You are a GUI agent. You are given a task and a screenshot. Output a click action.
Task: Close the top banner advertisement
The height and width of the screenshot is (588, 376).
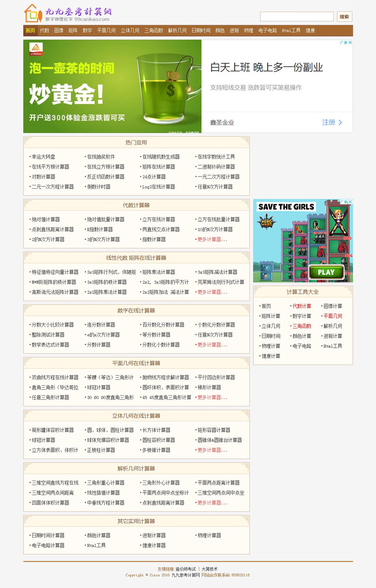[350, 43]
